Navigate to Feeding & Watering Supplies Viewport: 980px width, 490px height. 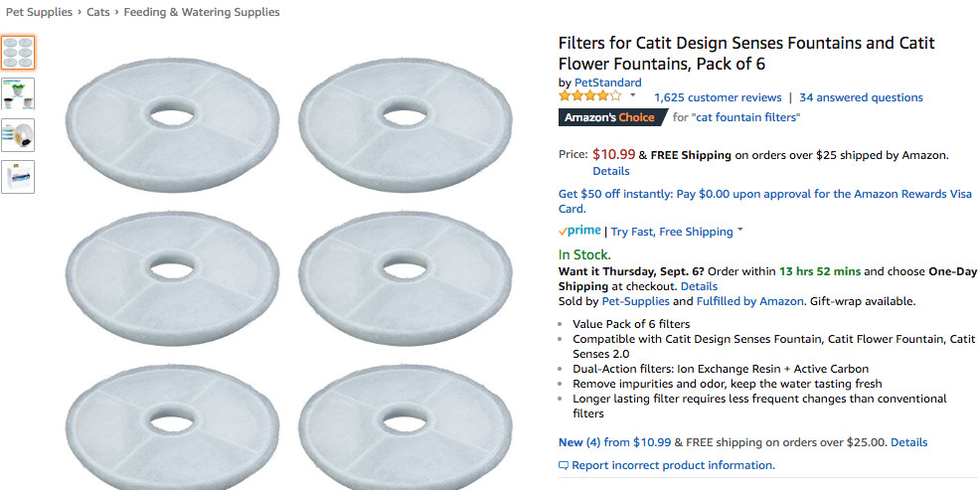(x=202, y=12)
